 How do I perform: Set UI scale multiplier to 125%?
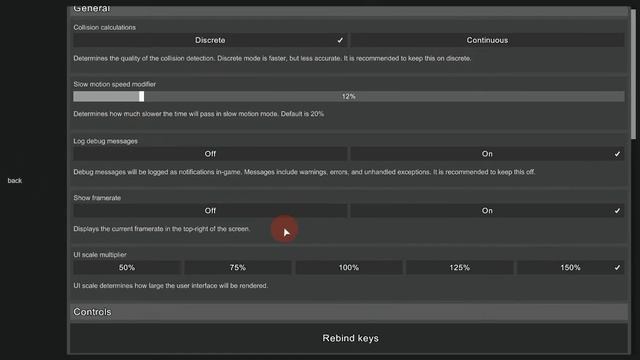coord(459,267)
